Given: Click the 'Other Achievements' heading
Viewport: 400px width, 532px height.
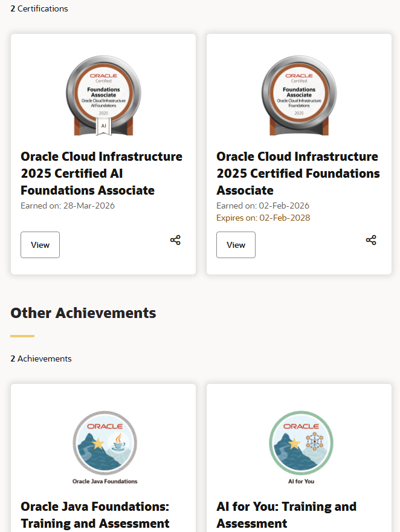Looking at the screenshot, I should click(x=83, y=313).
